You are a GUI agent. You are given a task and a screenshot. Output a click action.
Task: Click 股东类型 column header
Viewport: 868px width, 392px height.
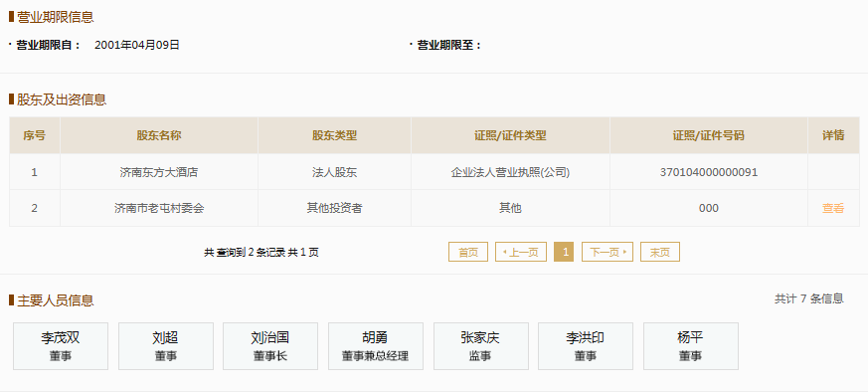(x=334, y=135)
